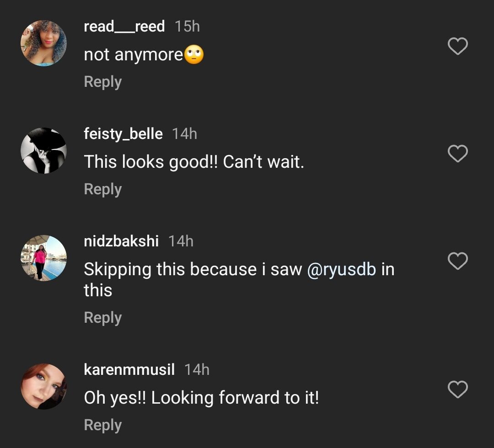The height and width of the screenshot is (448, 494).
Task: Like nidzbakshi's comment about skipping
Action: (x=457, y=261)
